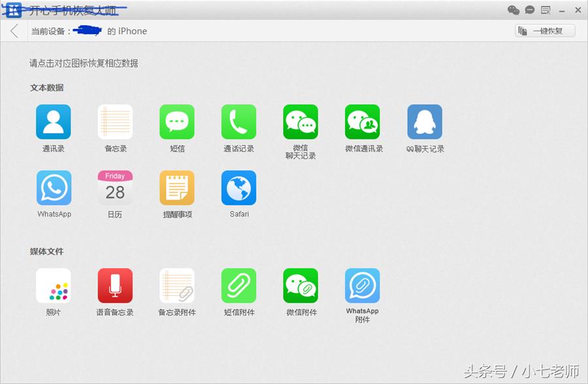Click the 微信附件 WeChat attachments icon

pyautogui.click(x=300, y=286)
